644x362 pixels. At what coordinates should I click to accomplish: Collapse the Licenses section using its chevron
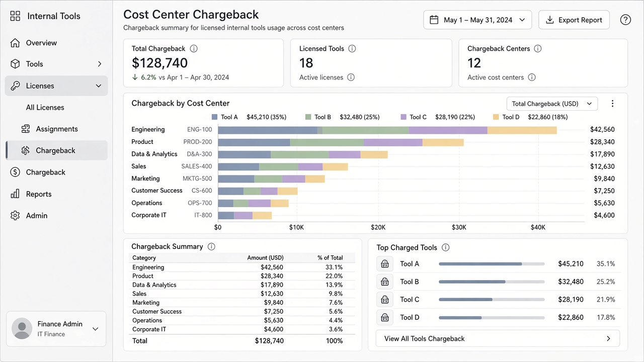pos(99,86)
